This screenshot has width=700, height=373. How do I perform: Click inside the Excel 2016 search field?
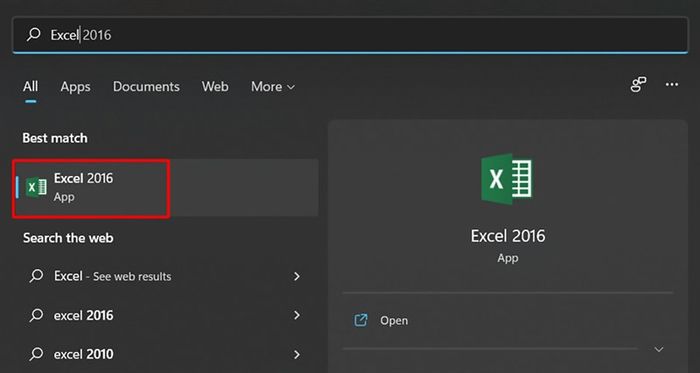[350, 35]
